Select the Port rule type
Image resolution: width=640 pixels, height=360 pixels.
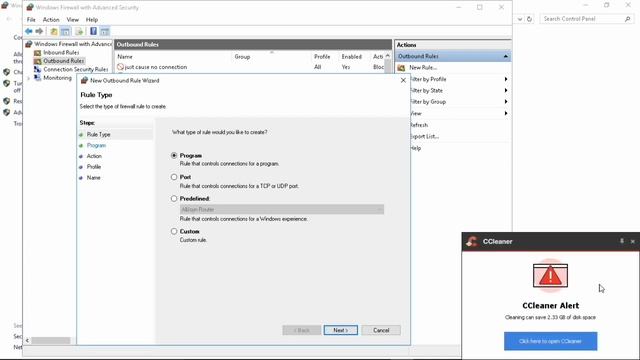[x=174, y=177]
